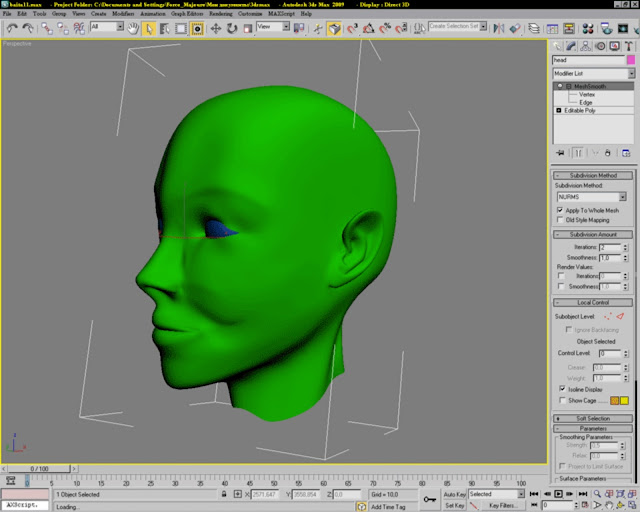Switch to the Utilities hammer panel
640x512 pixels.
pyautogui.click(x=629, y=46)
